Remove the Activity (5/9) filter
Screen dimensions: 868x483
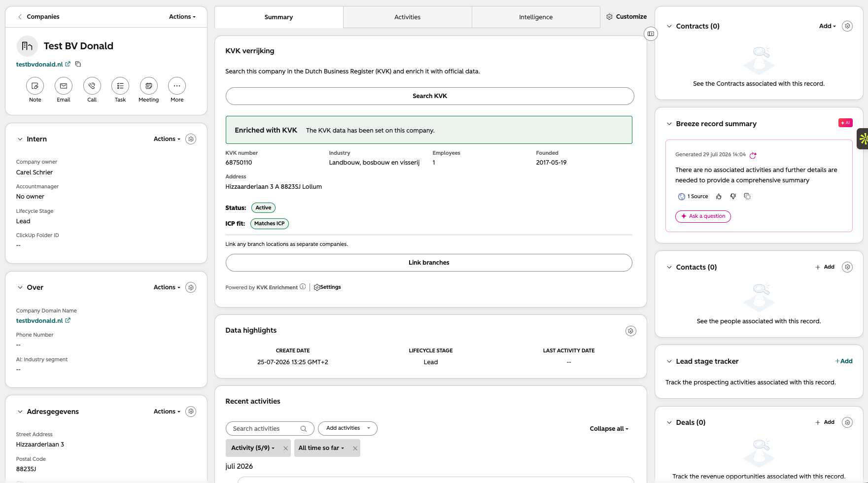tap(285, 448)
